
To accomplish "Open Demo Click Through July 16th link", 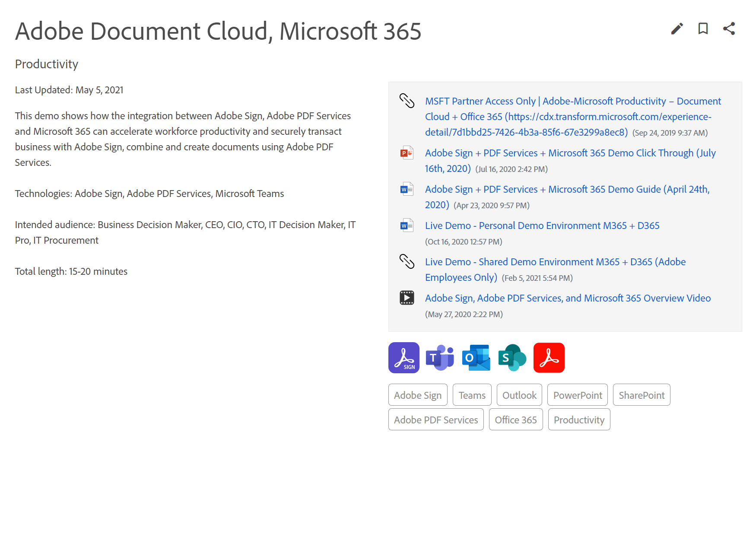I will tap(570, 161).
